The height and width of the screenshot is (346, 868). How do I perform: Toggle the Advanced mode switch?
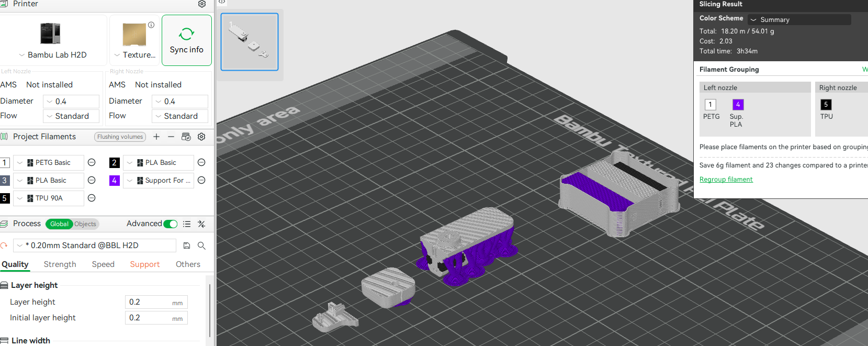(171, 224)
